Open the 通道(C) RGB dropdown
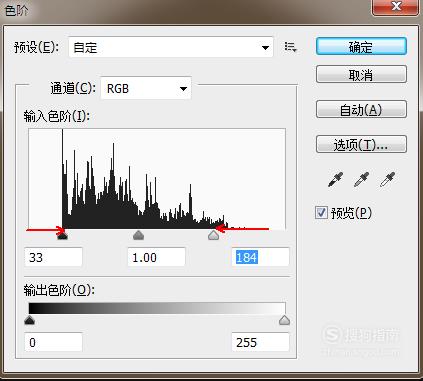Viewport: 423px width, 381px height. [146, 88]
